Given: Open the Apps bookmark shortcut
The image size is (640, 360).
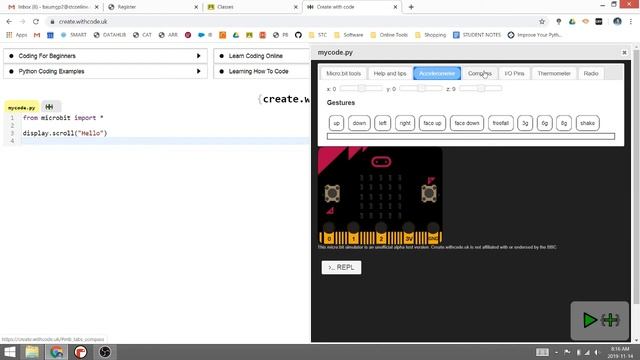Looking at the screenshot, I should 17,35.
